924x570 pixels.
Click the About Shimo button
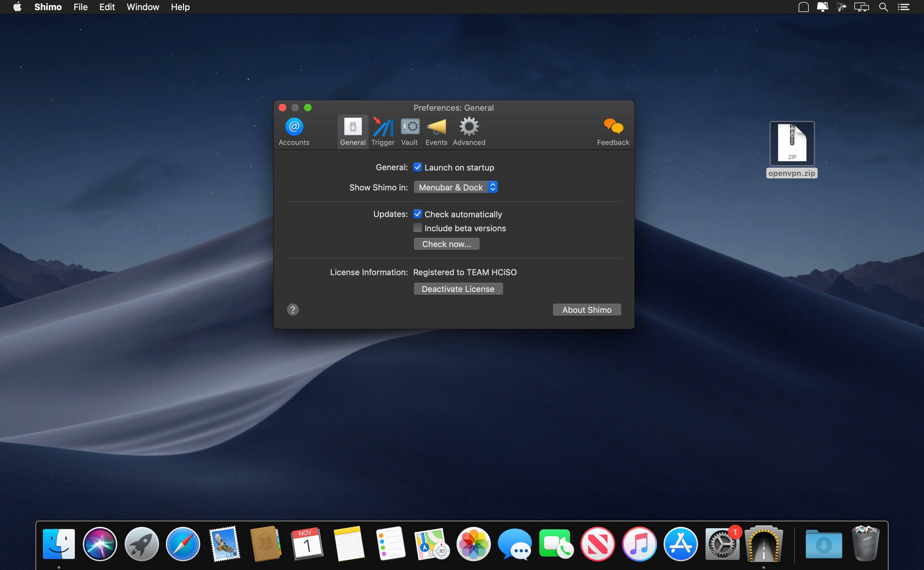tap(586, 309)
